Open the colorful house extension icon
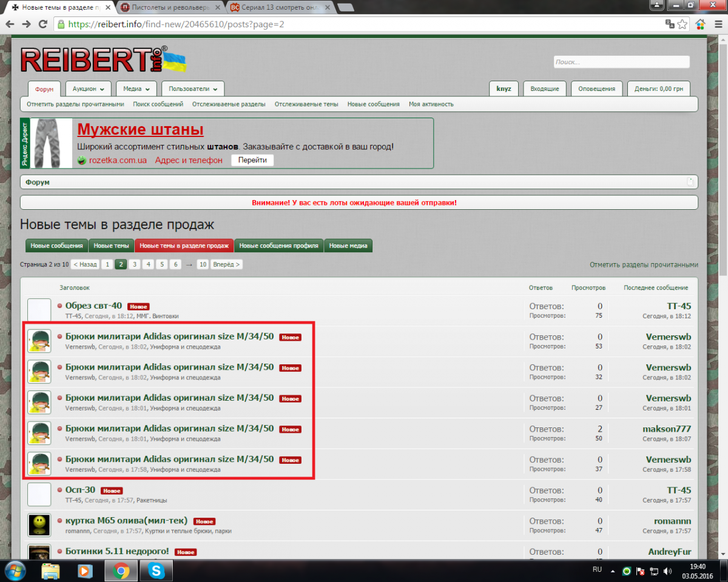 (x=700, y=24)
